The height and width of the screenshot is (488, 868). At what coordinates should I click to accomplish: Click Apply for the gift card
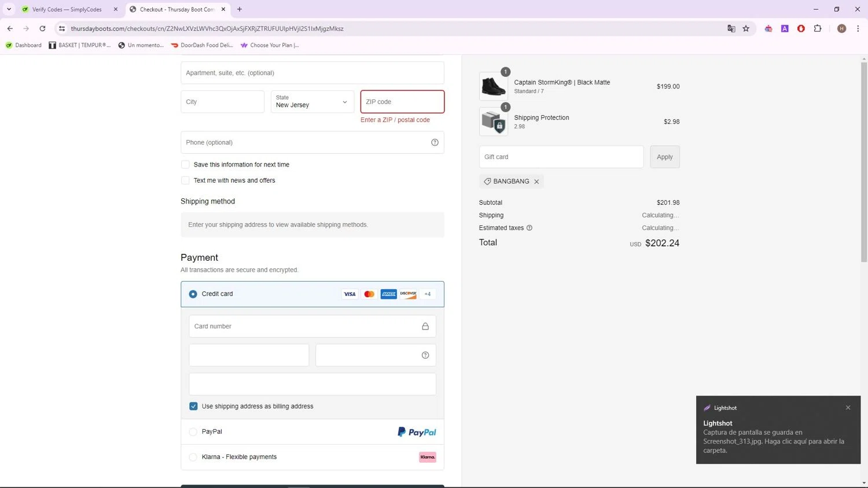point(664,157)
